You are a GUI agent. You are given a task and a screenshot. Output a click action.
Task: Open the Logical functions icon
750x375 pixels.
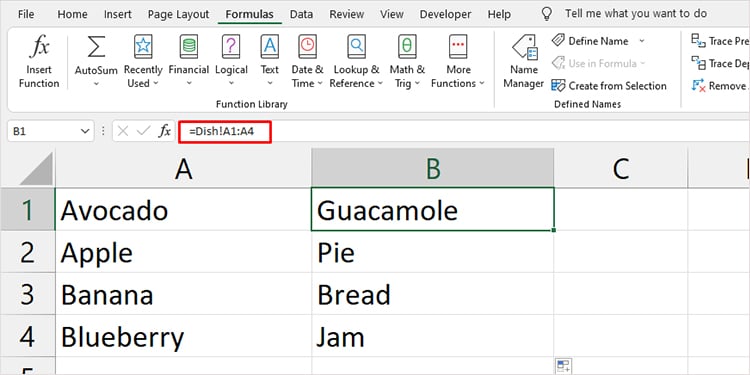231,47
